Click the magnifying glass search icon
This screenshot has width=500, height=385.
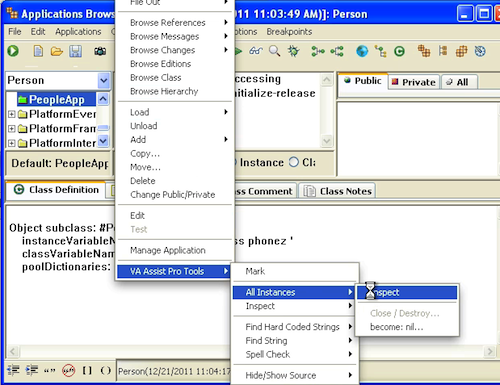pos(275,51)
